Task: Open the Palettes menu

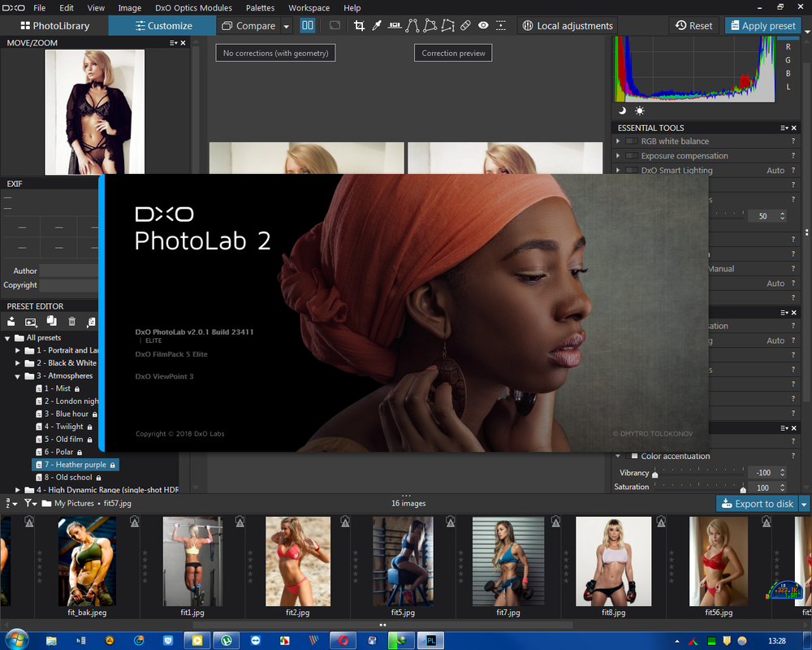Action: [x=260, y=8]
